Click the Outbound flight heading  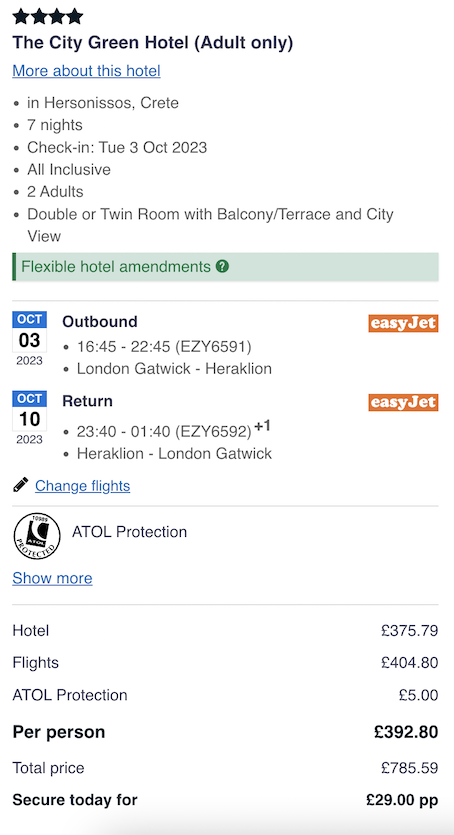[100, 322]
